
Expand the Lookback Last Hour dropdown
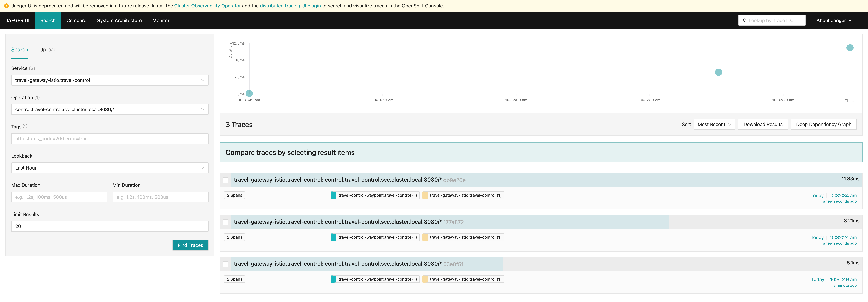(x=110, y=168)
